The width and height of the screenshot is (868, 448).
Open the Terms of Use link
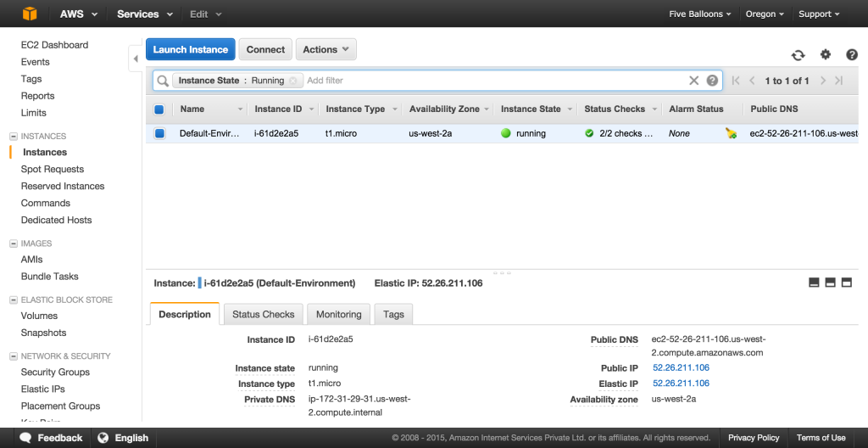[821, 438]
